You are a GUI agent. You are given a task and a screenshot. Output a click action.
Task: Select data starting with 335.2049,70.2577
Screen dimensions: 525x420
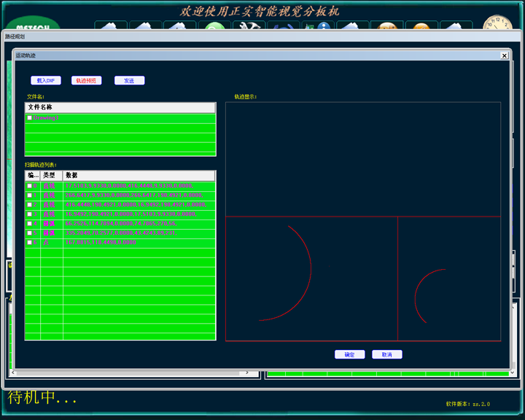click(x=121, y=233)
